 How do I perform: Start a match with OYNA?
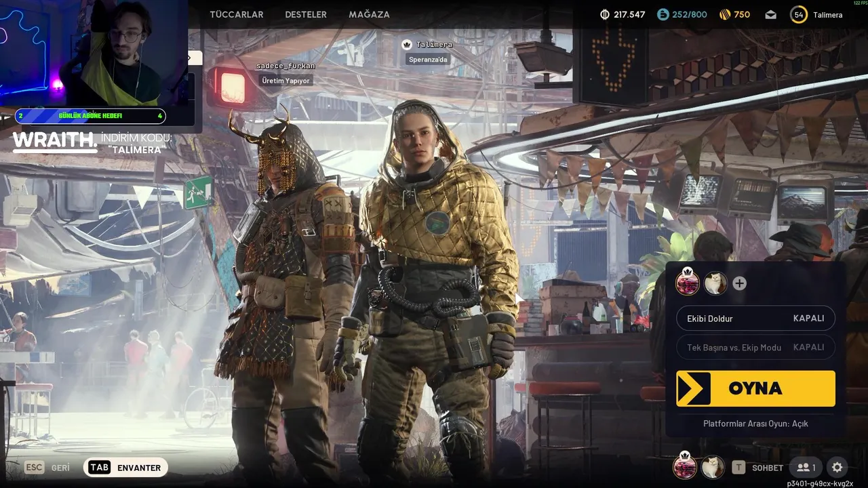(755, 388)
